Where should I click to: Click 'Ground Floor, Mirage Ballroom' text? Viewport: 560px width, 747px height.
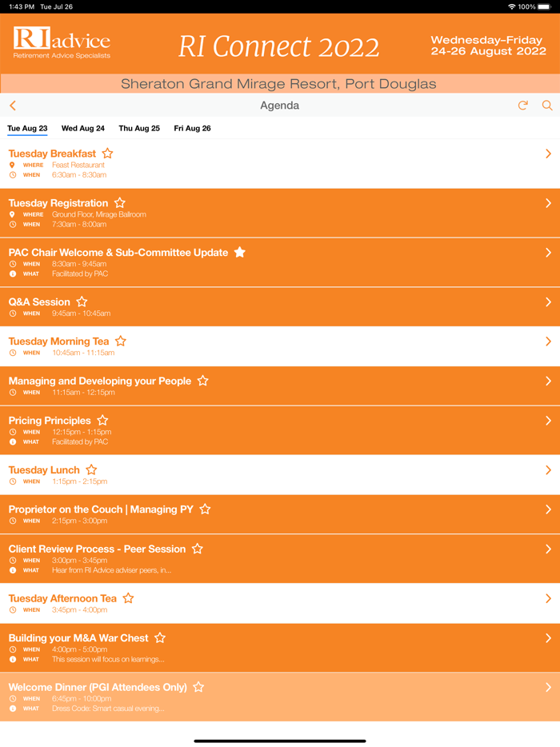tap(99, 214)
